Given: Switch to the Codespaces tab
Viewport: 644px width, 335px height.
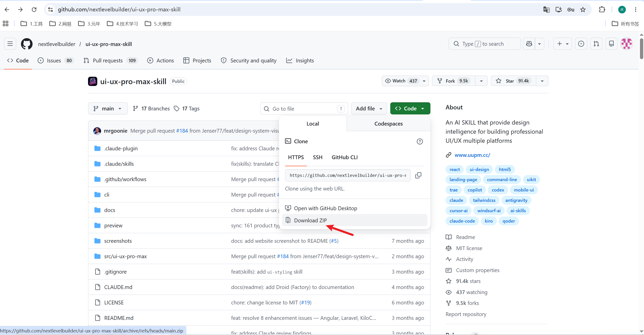Looking at the screenshot, I should coord(389,124).
